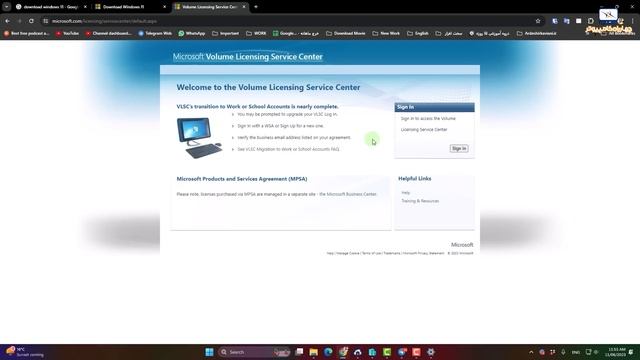The width and height of the screenshot is (640, 360).
Task: Click the browser Back arrow
Action: (7, 21)
